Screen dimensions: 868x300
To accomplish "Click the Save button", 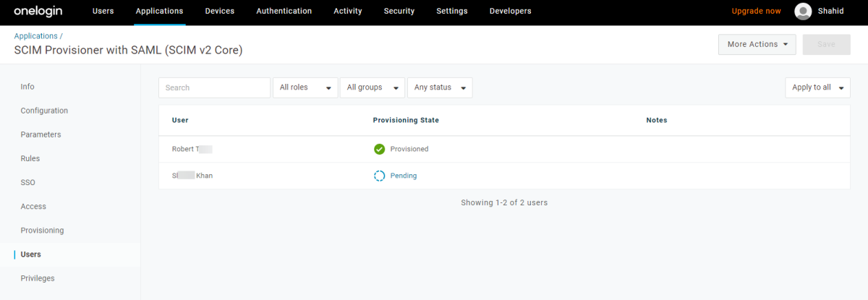I will point(826,44).
